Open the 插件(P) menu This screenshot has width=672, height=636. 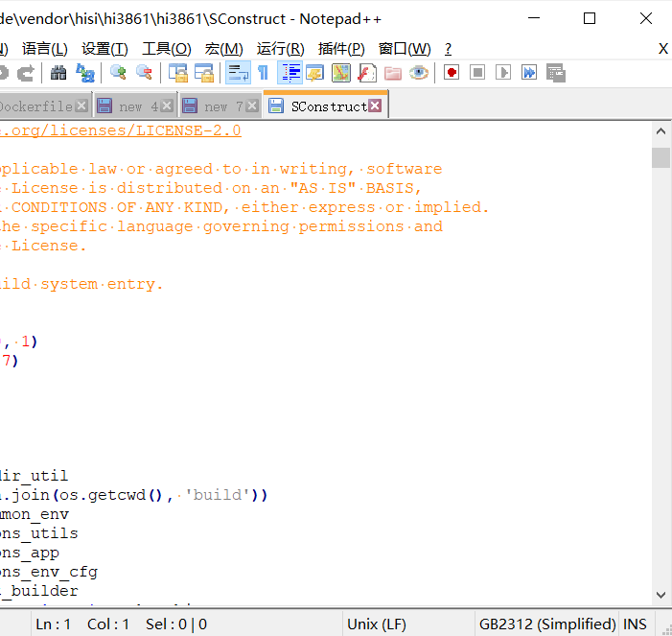tap(341, 49)
